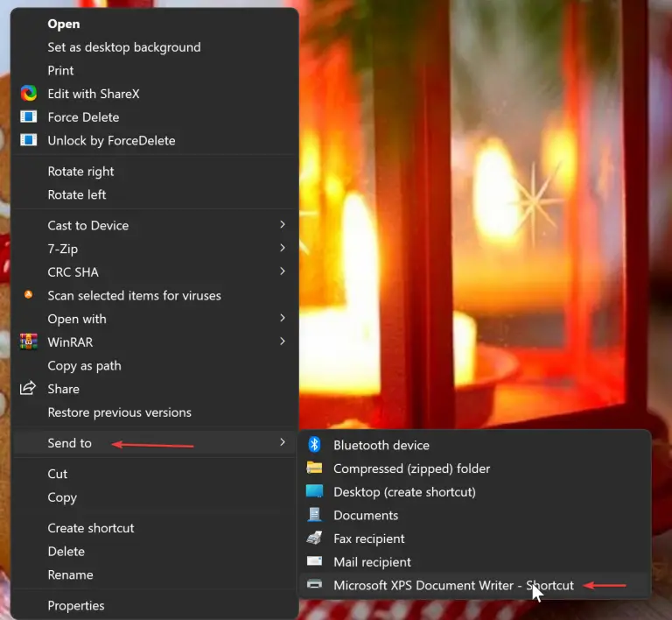672x620 pixels.
Task: Open the 7-Zip menu entry
Action: [x=155, y=249]
